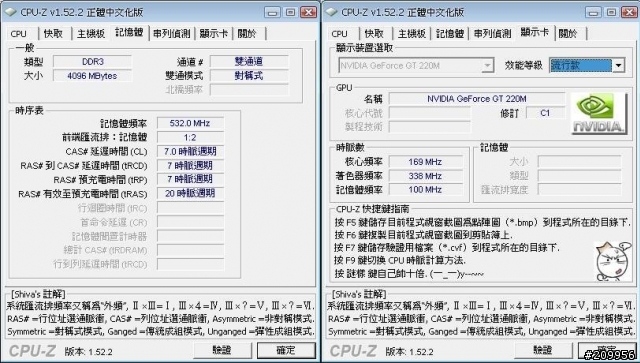Open the NVIDIA GeForce GT 220M device dropdown
The height and width of the screenshot is (363, 640).
tap(416, 65)
